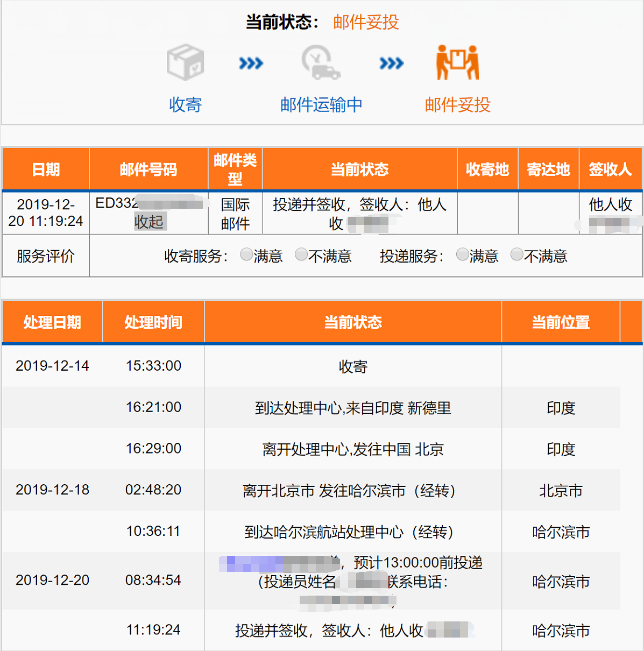Select 满意 for 投递服务 rating
The width and height of the screenshot is (644, 651).
[462, 254]
